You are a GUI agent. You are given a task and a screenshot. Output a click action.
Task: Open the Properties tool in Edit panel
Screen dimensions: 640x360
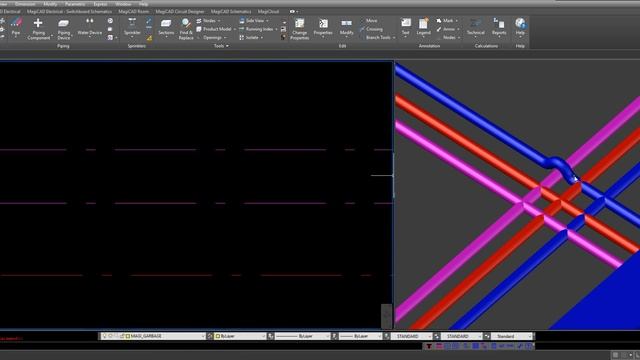point(323,27)
